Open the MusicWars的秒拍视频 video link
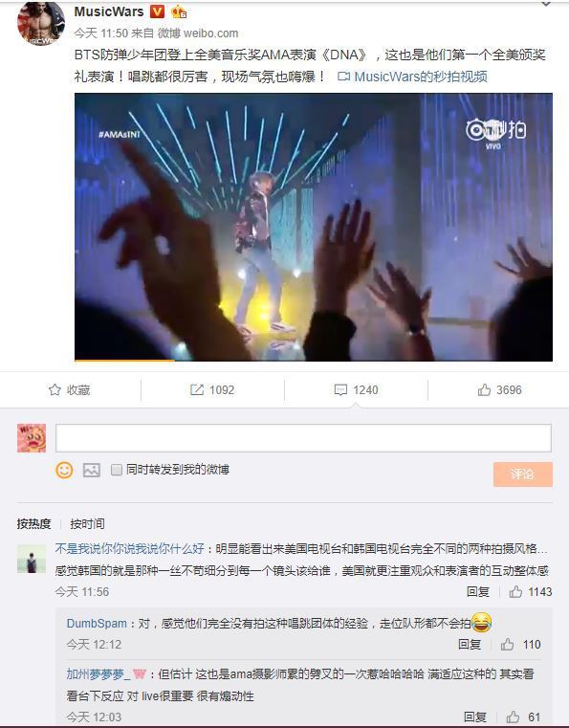This screenshot has width=569, height=728. click(x=412, y=77)
